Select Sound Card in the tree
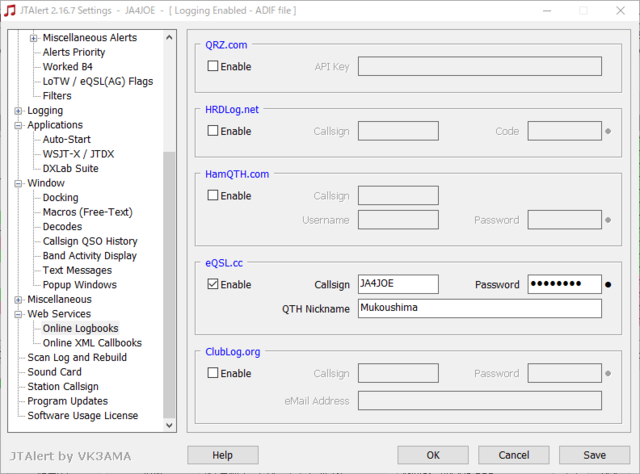This screenshot has height=474, width=640. [54, 372]
